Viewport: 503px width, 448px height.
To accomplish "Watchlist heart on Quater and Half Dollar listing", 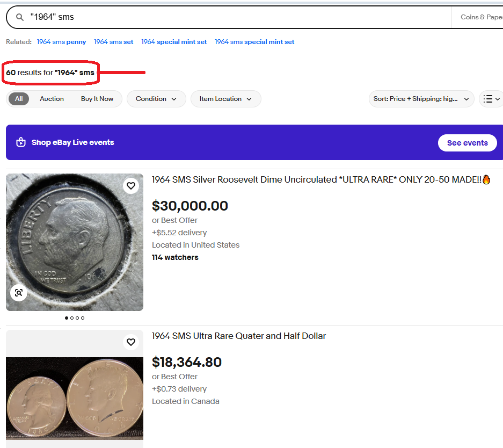I will 131,342.
